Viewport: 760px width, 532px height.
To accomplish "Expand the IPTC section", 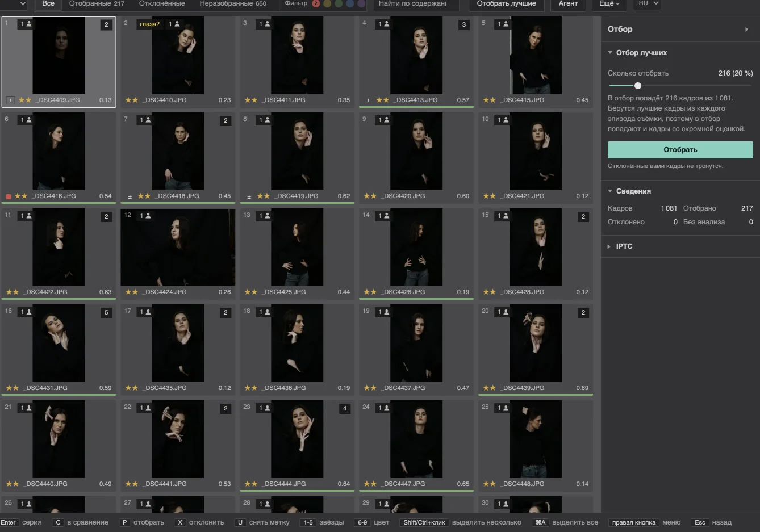I will click(x=610, y=246).
